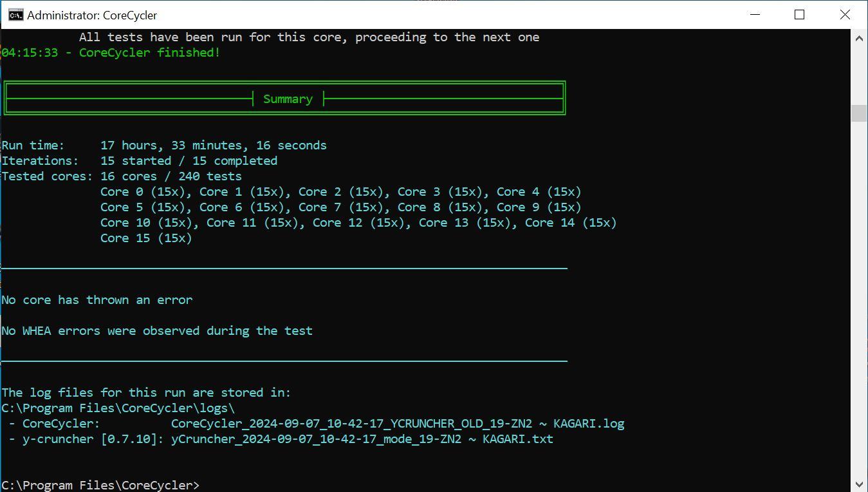
Task: Click the scrollbar down arrow
Action: [x=859, y=484]
